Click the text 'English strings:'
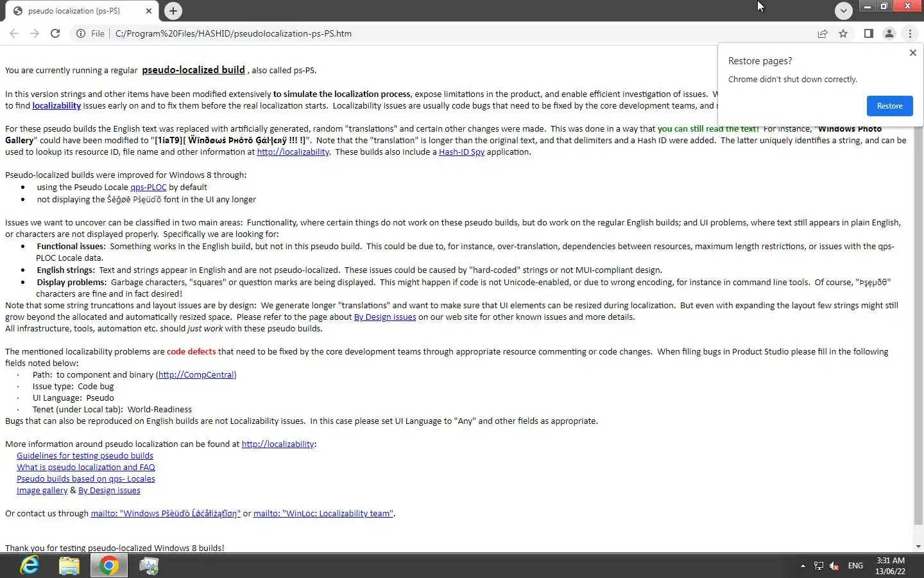The image size is (924, 578). click(65, 270)
